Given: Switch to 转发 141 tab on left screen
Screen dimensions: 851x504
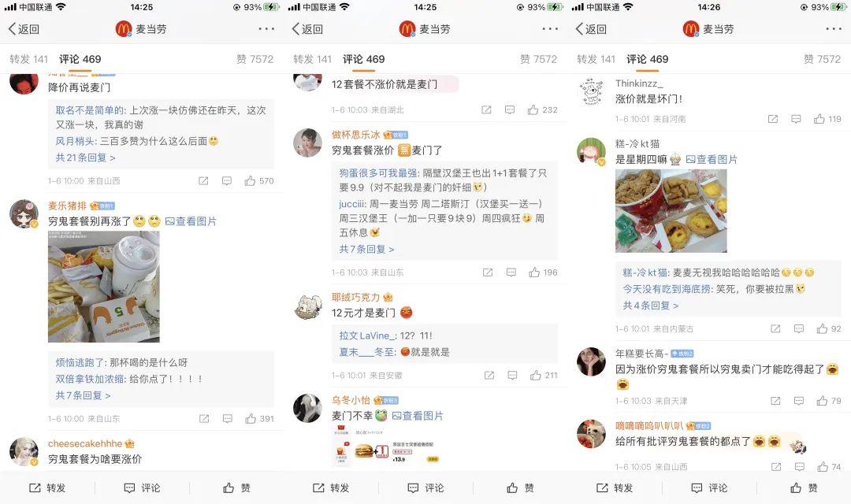Looking at the screenshot, I should (29, 59).
